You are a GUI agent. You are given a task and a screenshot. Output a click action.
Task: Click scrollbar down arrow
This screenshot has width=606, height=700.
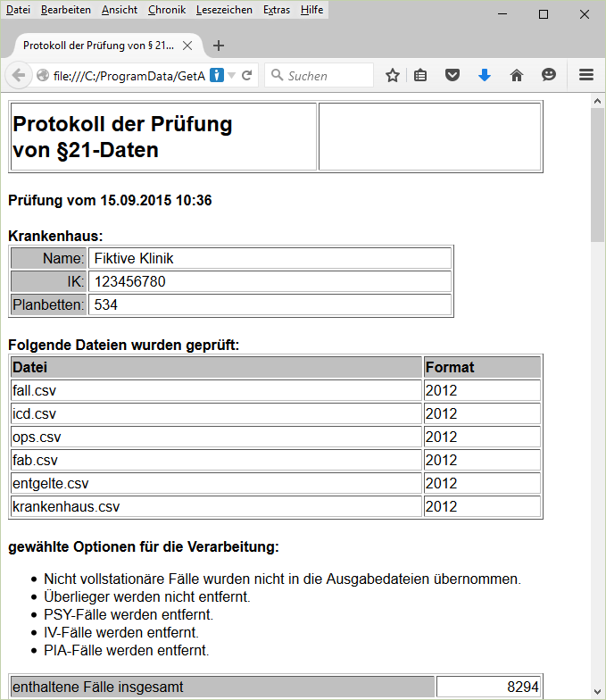pos(598,691)
